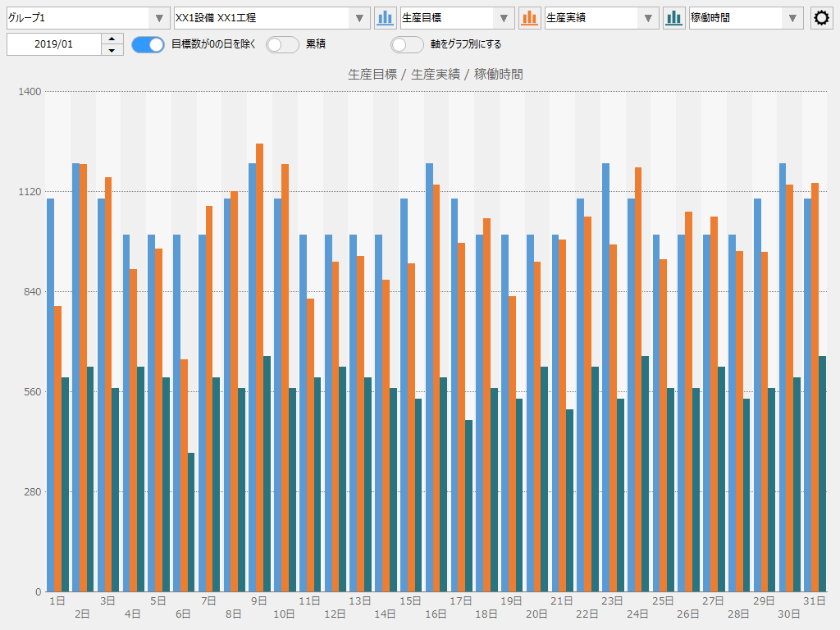Click the blue 生産目標 bar for 23日
840x630 pixels.
tap(606, 377)
